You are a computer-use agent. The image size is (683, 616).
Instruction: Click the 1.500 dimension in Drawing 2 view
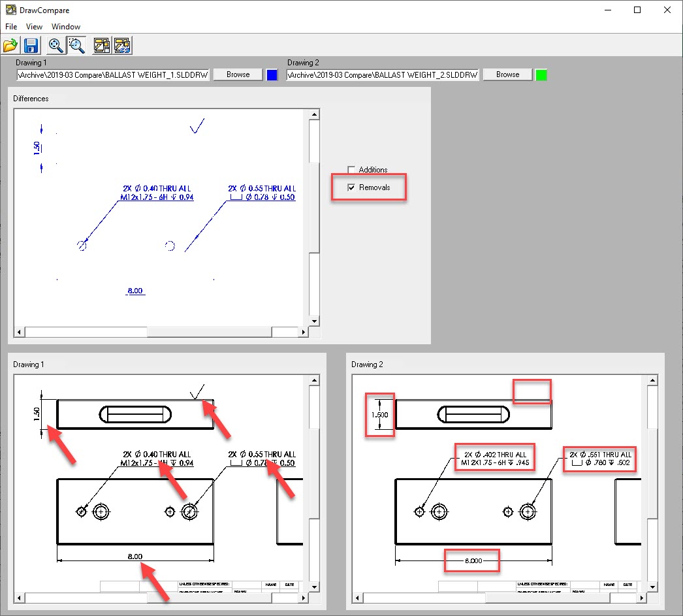[380, 415]
